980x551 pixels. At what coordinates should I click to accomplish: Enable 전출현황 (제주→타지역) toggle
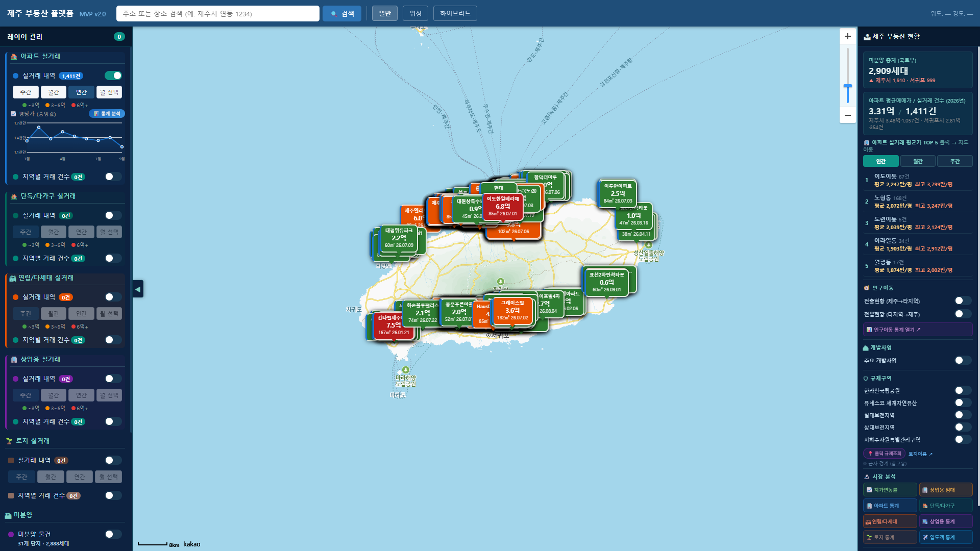click(x=963, y=301)
